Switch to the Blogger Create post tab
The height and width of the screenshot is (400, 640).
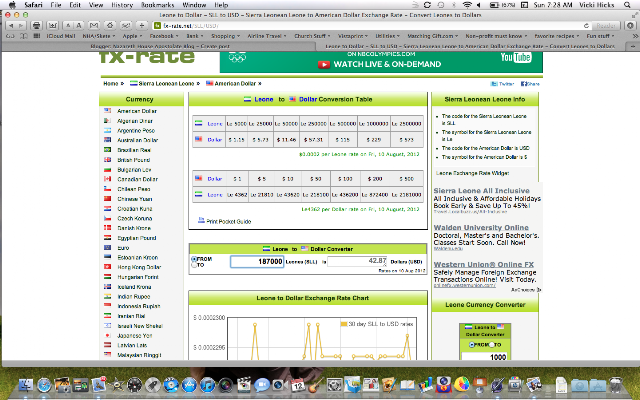[x=160, y=46]
